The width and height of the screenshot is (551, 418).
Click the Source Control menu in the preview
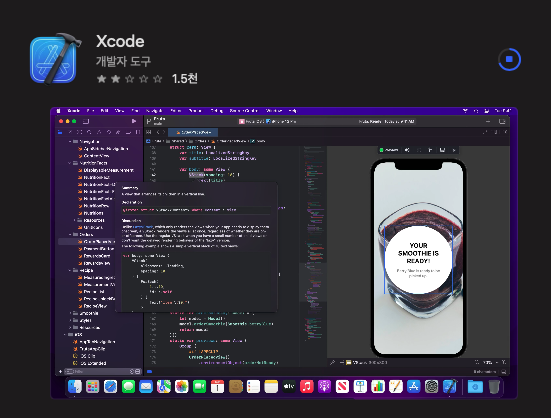coord(244,111)
